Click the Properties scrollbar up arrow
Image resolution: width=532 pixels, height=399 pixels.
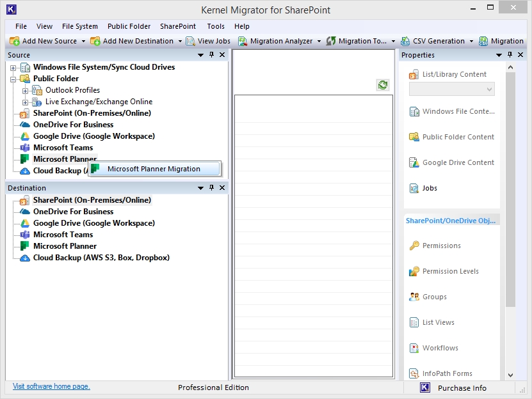coord(510,68)
